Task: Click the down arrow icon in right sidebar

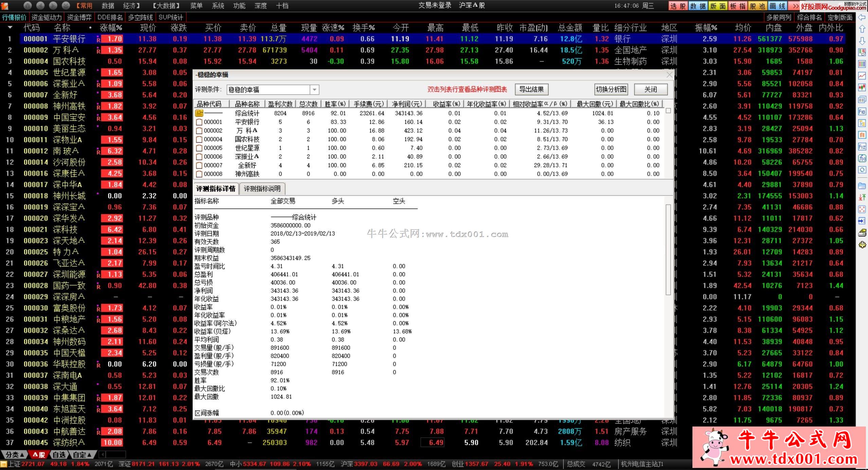Action: click(x=862, y=41)
